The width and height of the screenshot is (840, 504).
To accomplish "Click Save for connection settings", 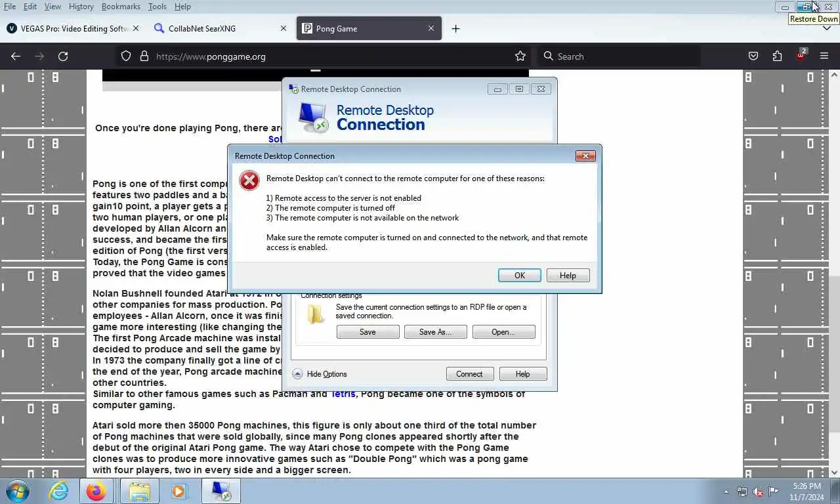I will coord(367,332).
